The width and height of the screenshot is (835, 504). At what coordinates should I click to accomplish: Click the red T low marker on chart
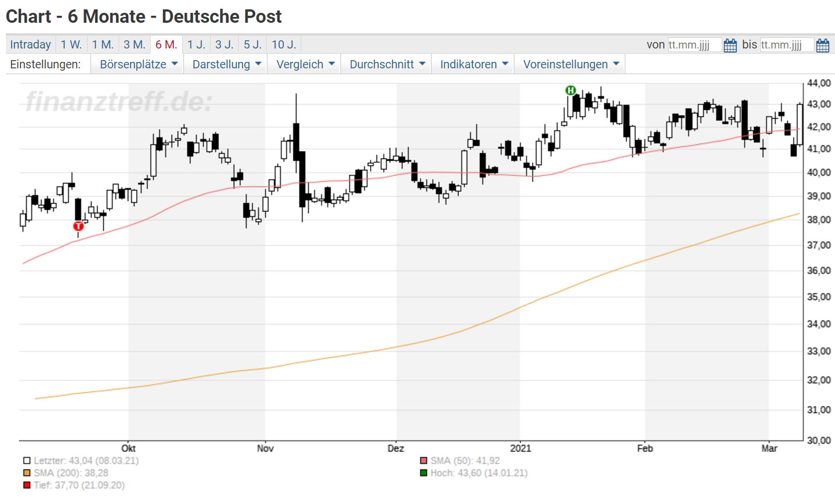click(78, 226)
